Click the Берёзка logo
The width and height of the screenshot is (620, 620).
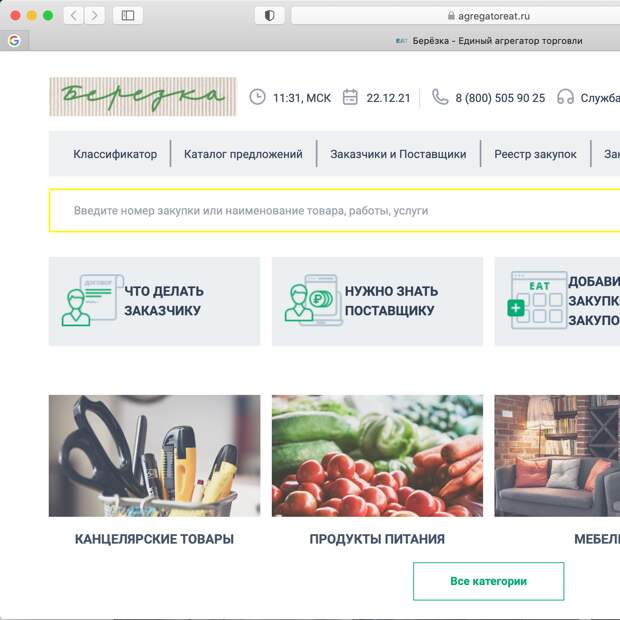[x=143, y=97]
